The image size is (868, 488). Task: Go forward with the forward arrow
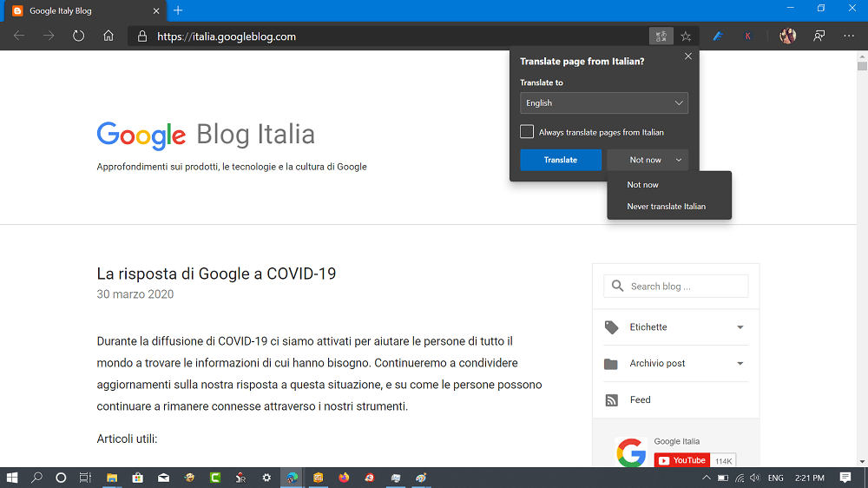pos(49,36)
